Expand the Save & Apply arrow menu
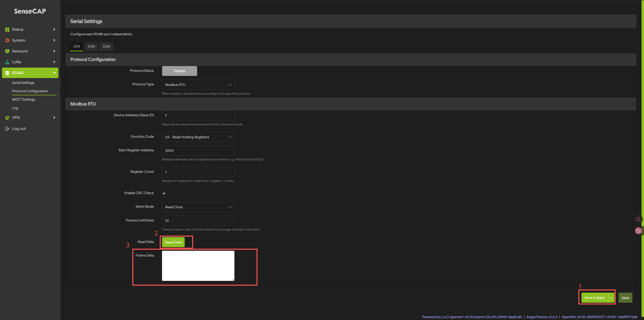The height and width of the screenshot is (320, 644). pos(611,298)
